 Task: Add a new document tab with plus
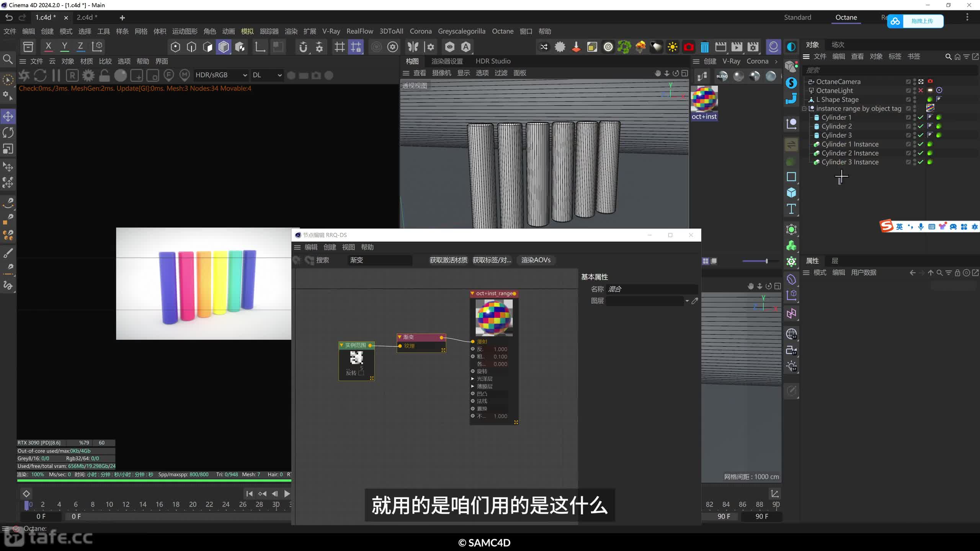pos(122,18)
